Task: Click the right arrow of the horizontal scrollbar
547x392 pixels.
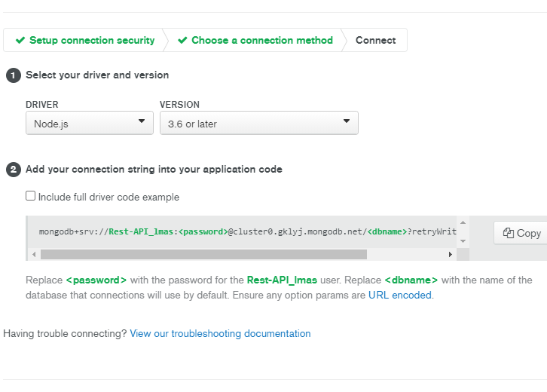Action: pos(451,255)
